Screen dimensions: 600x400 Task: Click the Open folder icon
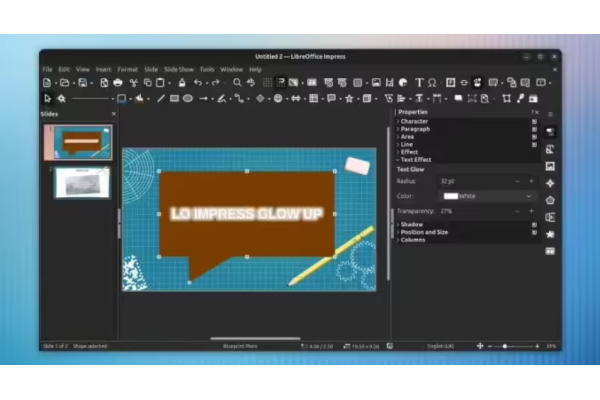tap(65, 83)
